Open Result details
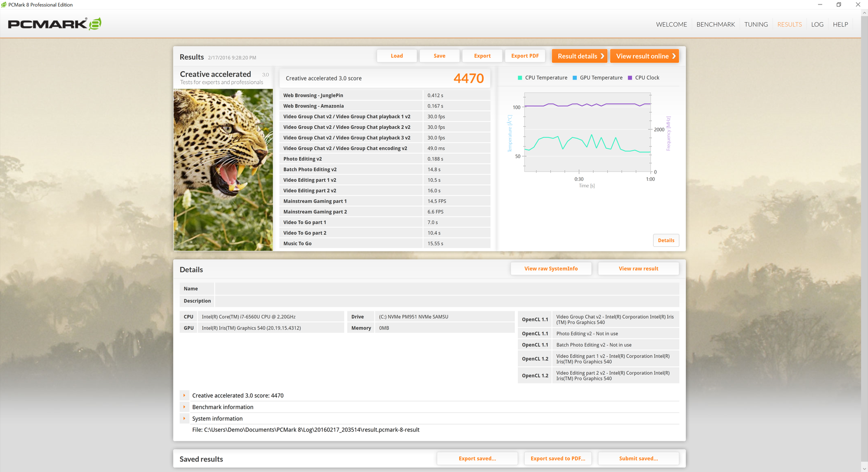The width and height of the screenshot is (868, 472). 580,56
